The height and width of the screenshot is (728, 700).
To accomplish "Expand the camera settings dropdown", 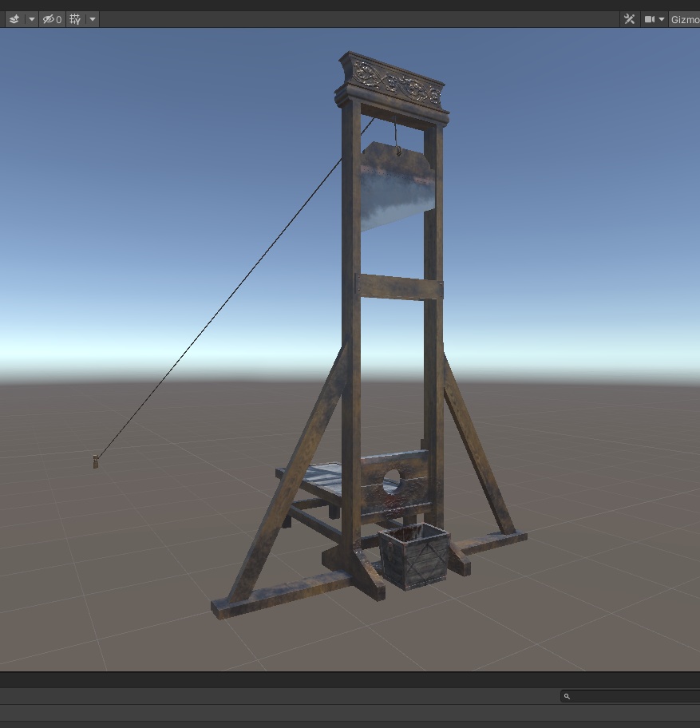I will pyautogui.click(x=662, y=18).
